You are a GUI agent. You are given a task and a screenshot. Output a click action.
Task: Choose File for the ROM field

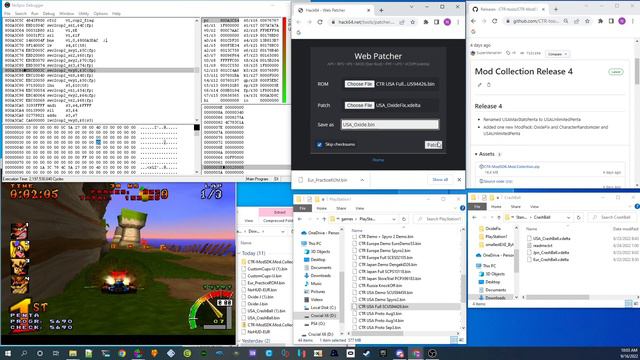pos(359,84)
